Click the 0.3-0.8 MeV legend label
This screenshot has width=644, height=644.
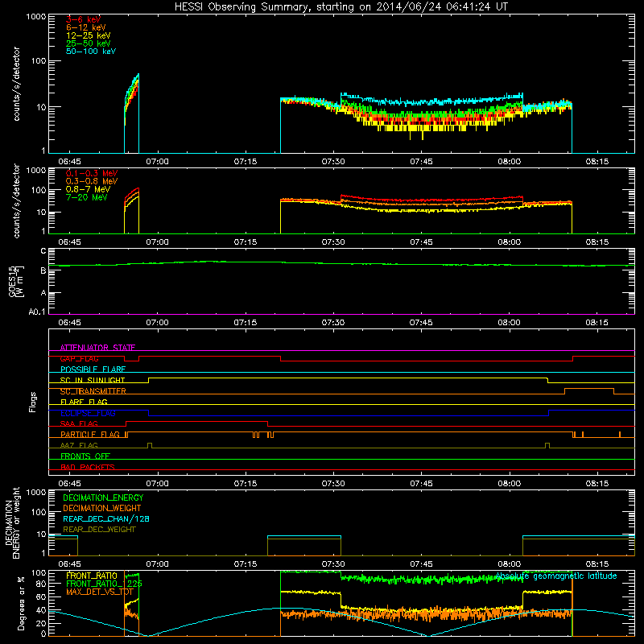coord(92,181)
